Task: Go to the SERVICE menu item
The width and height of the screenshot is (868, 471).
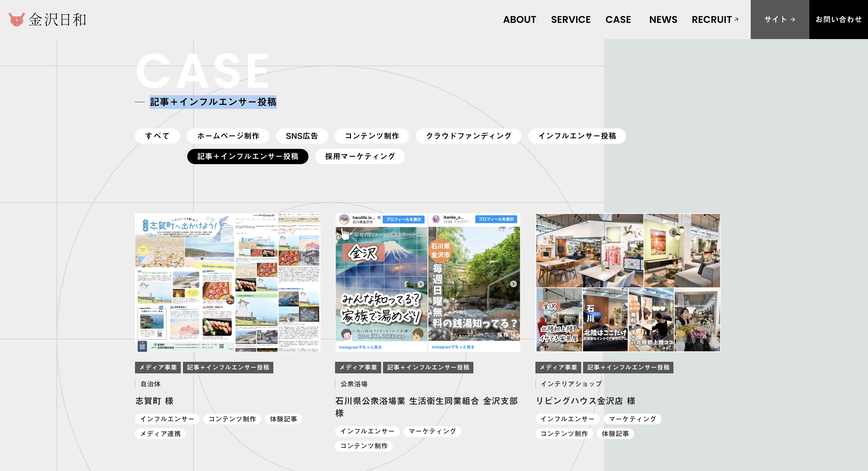Action: (x=571, y=20)
